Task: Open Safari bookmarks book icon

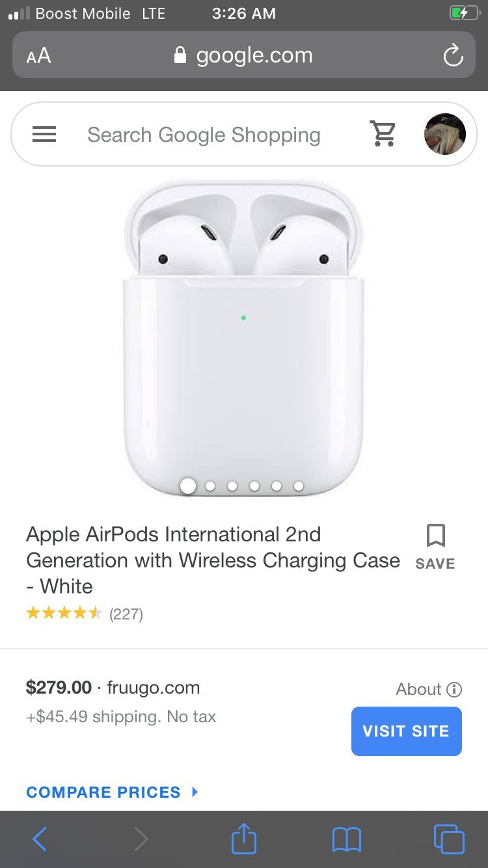Action: [x=346, y=839]
